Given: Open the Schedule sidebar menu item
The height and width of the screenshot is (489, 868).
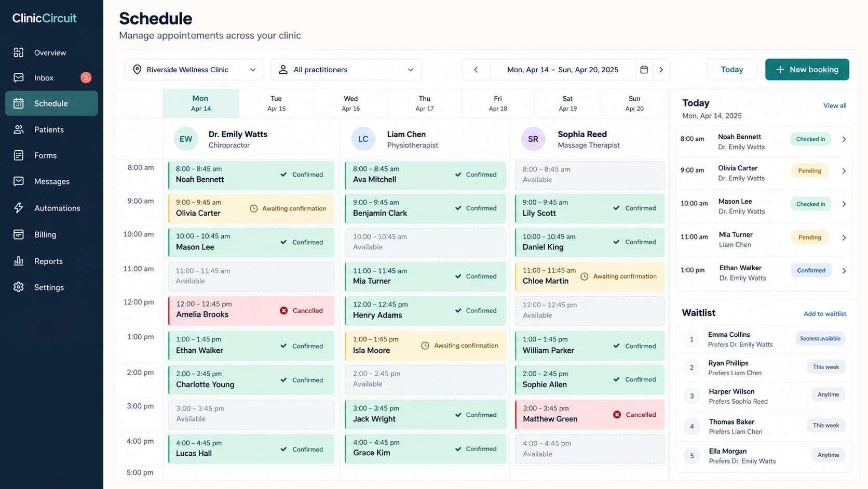Looking at the screenshot, I should point(51,103).
